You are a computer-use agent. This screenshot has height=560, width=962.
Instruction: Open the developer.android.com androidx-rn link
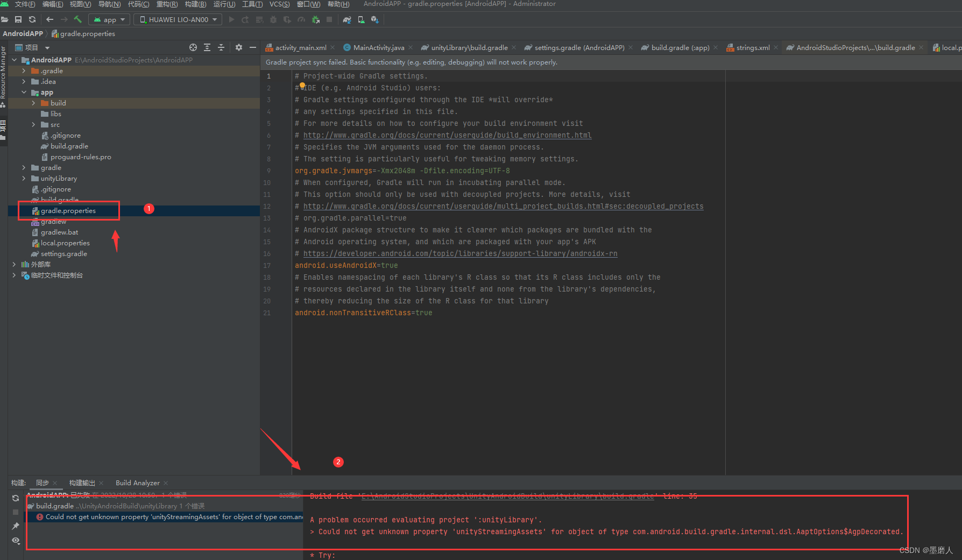(x=460, y=253)
